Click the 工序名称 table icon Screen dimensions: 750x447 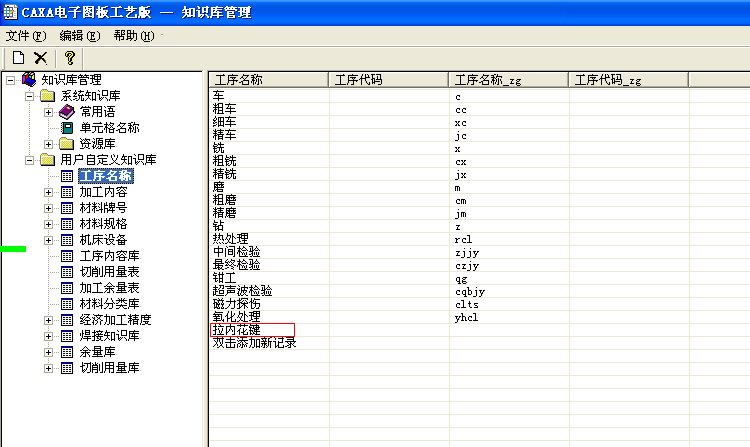(67, 176)
